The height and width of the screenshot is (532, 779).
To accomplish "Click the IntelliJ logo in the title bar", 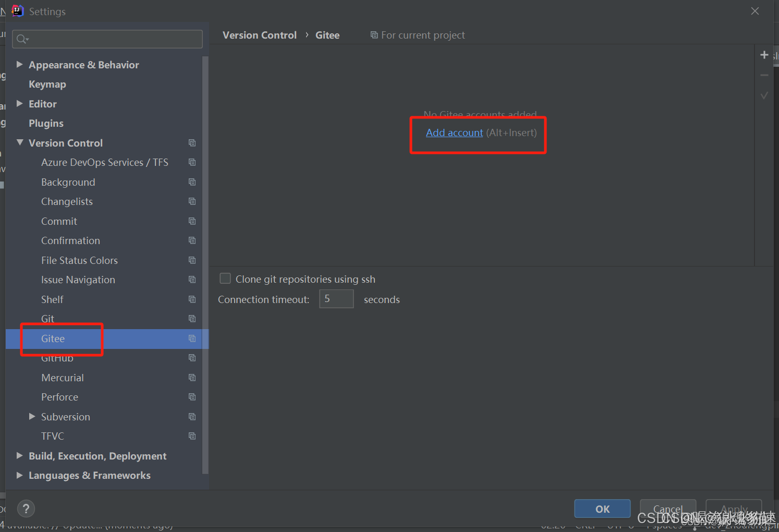I will [18, 11].
